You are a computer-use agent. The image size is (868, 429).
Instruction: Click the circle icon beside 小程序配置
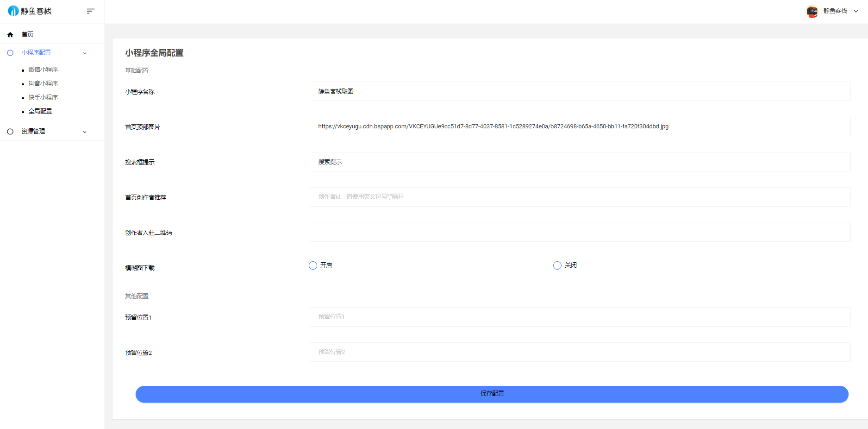(10, 53)
